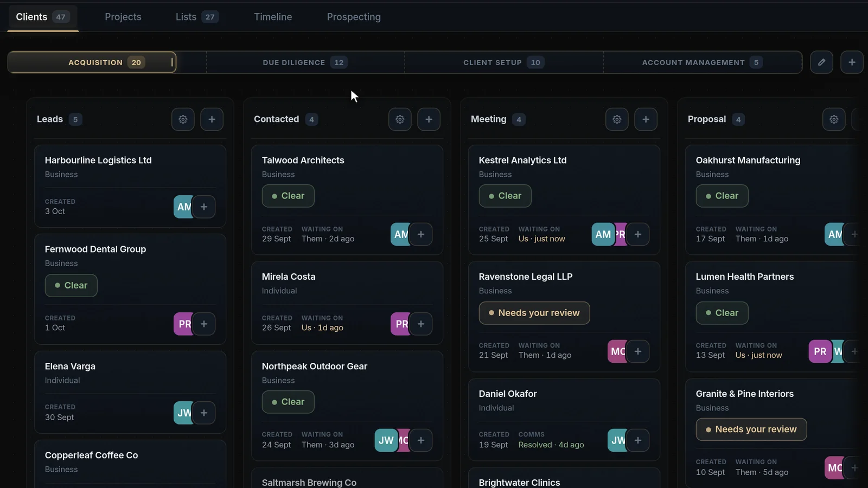Add a new pipeline stage with plus icon

point(852,62)
